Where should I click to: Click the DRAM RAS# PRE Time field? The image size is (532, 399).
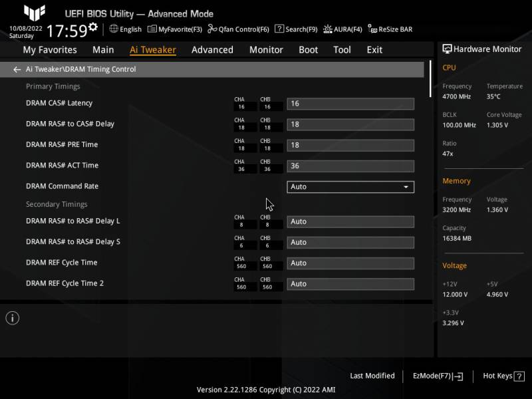point(350,145)
